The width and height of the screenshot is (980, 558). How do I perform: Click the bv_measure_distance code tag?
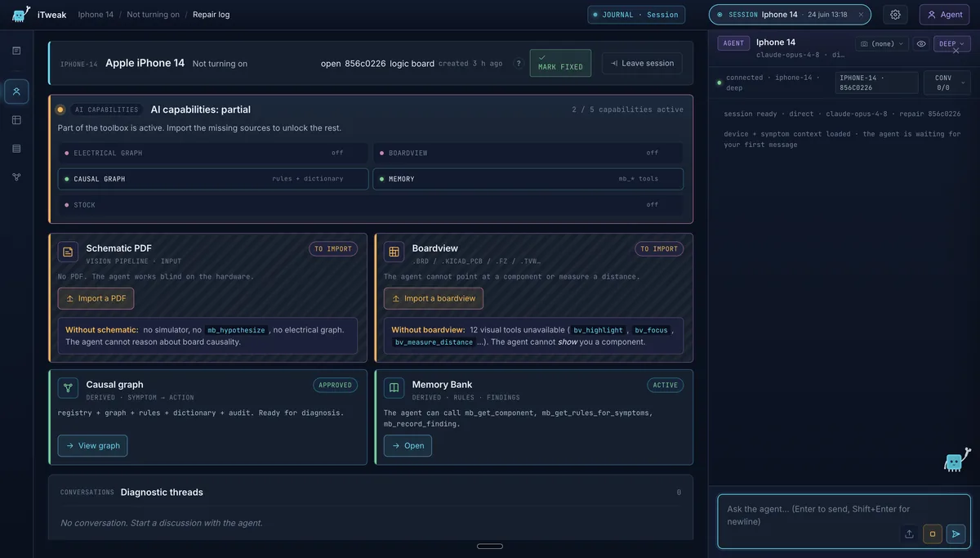[434, 342]
